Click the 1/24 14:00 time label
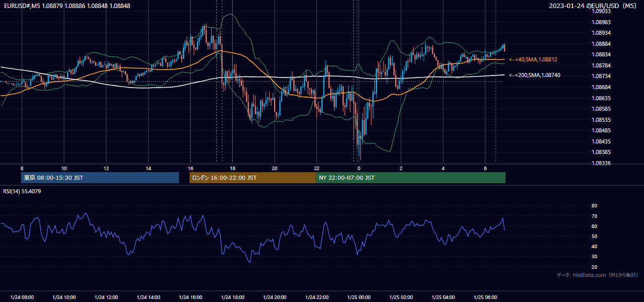 [x=148, y=297]
